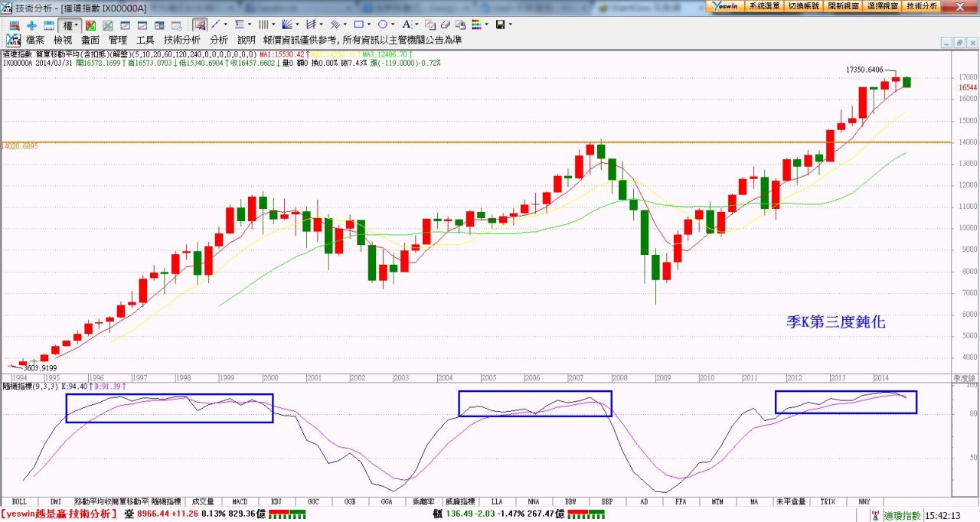Open dropdown arrow beside the color palette
Viewport: 980px width, 522px height.
pyautogui.click(x=487, y=25)
